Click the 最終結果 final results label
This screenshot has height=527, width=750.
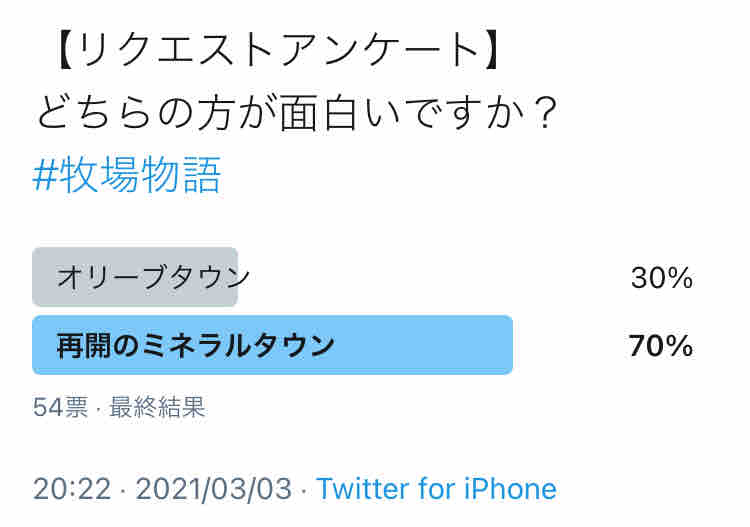click(x=157, y=407)
